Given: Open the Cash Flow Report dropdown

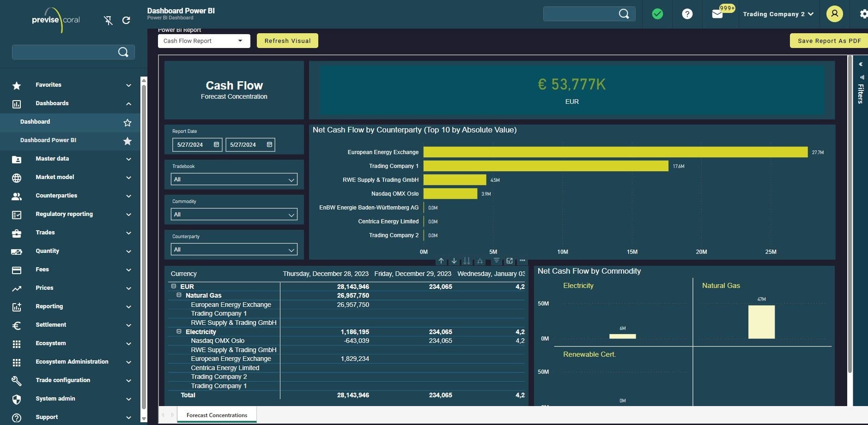Looking at the screenshot, I should point(204,41).
